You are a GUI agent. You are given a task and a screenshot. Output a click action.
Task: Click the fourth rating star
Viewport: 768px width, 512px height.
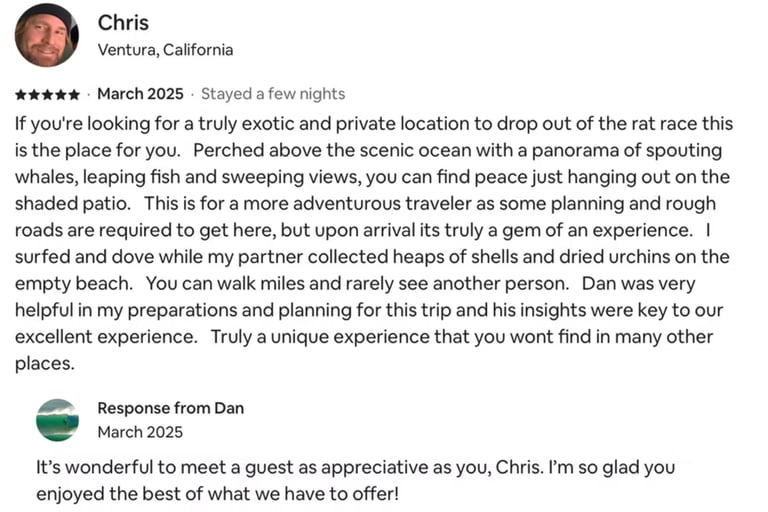click(60, 94)
